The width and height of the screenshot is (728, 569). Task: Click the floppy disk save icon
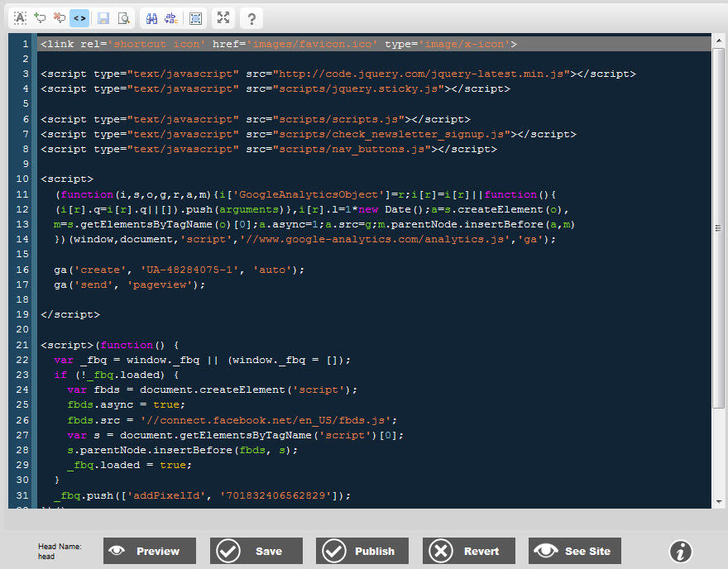pyautogui.click(x=103, y=18)
